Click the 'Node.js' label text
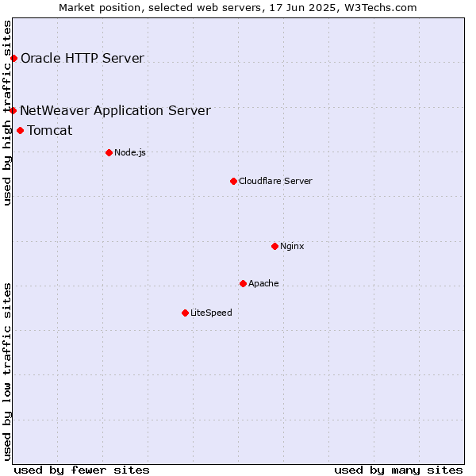Image resolution: width=476 pixels, height=476 pixels. pos(130,152)
